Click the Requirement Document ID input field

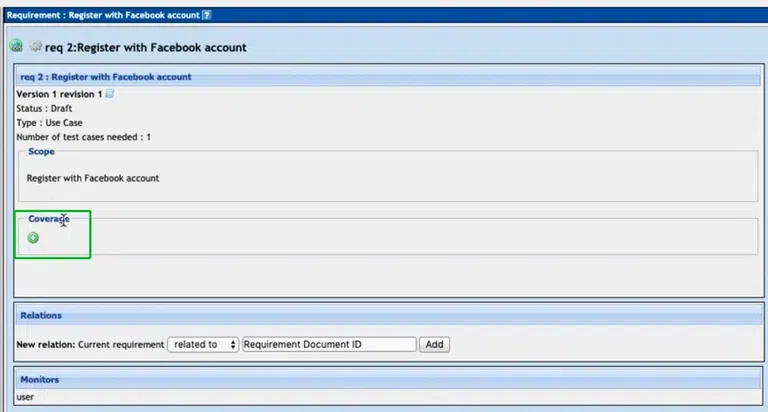(x=329, y=344)
